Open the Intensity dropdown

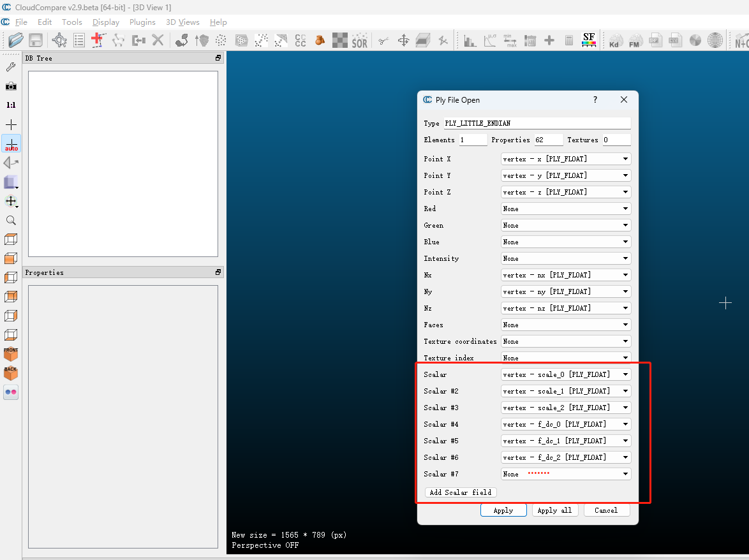pyautogui.click(x=565, y=258)
